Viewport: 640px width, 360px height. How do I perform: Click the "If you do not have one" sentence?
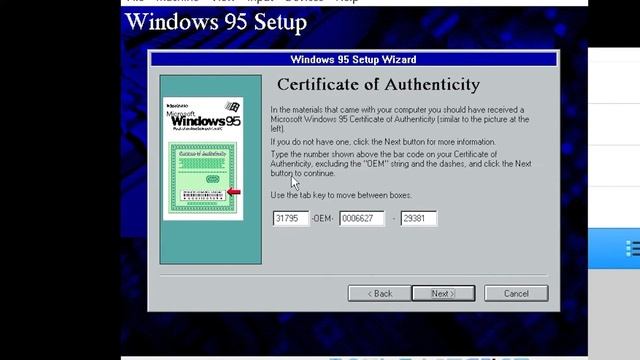383,142
